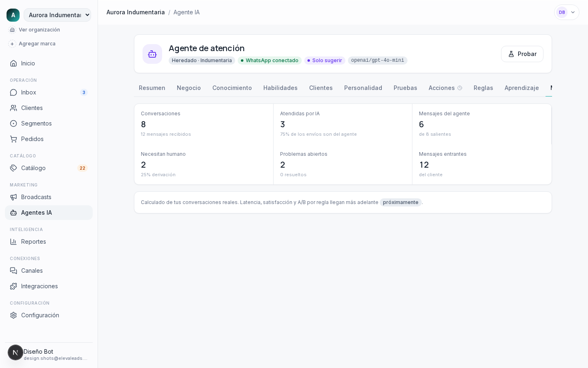
Task: Click the Configuración gear icon
Action: click(13, 315)
